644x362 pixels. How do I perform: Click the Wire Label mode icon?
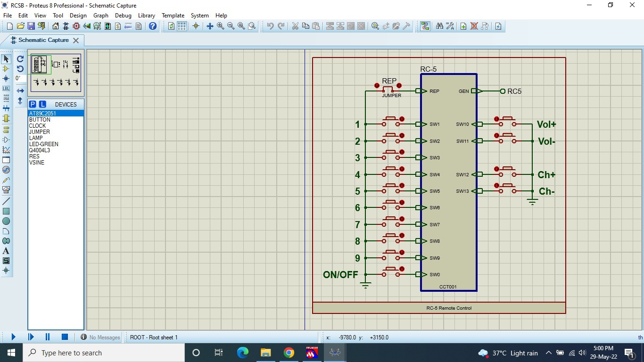tap(6, 89)
